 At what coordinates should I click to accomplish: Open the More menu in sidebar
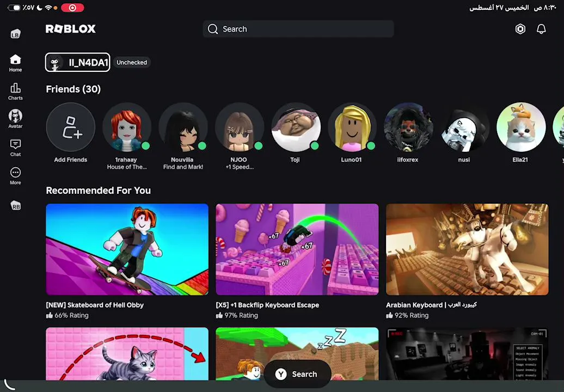pos(15,176)
